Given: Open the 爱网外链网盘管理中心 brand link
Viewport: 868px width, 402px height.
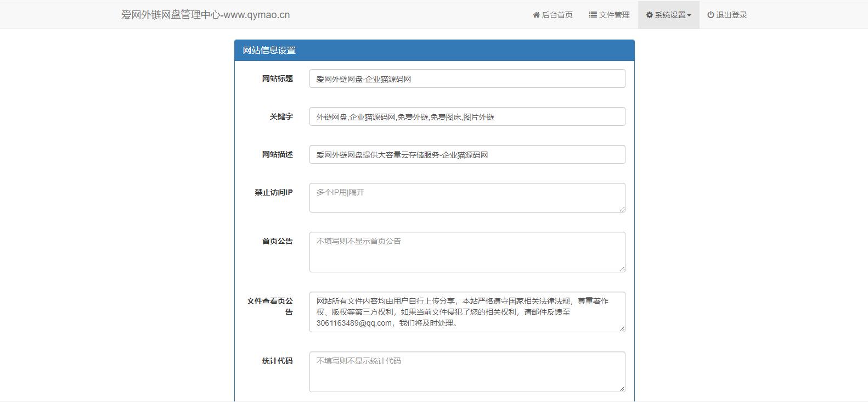Looking at the screenshot, I should (205, 15).
